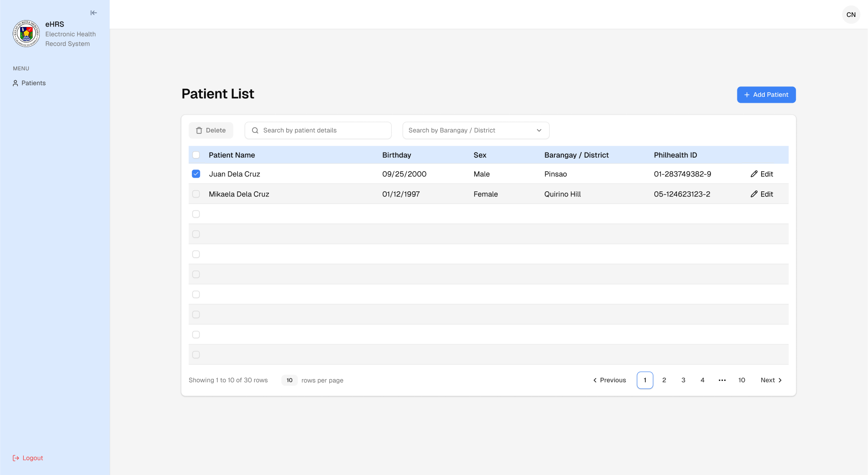Click the logout icon in sidebar

click(16, 458)
